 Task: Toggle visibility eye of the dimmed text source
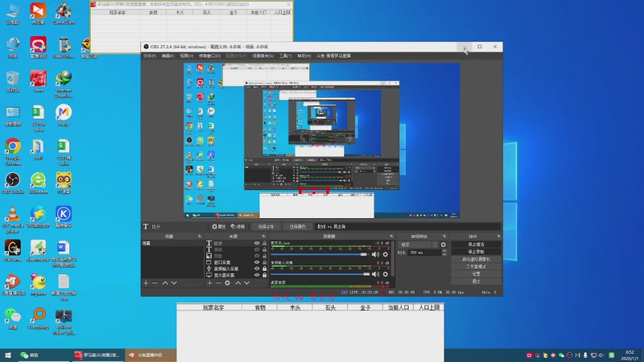point(257,249)
